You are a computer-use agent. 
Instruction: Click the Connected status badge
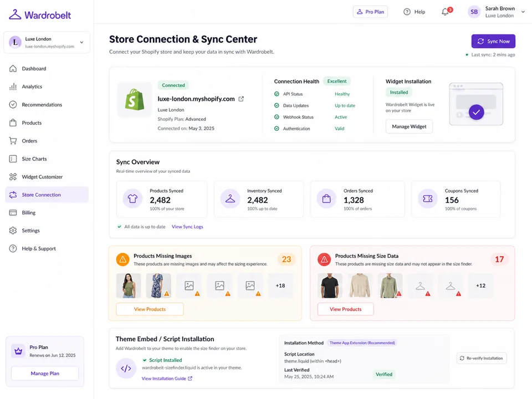(173, 85)
